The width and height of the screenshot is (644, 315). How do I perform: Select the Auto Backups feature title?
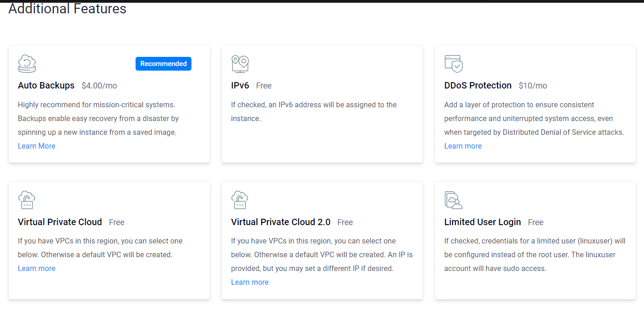point(46,85)
